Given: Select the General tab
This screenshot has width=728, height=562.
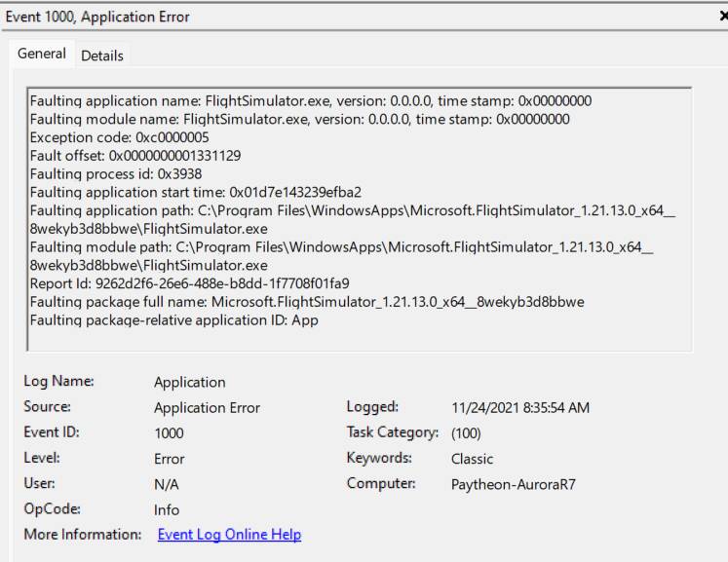Looking at the screenshot, I should 42,54.
